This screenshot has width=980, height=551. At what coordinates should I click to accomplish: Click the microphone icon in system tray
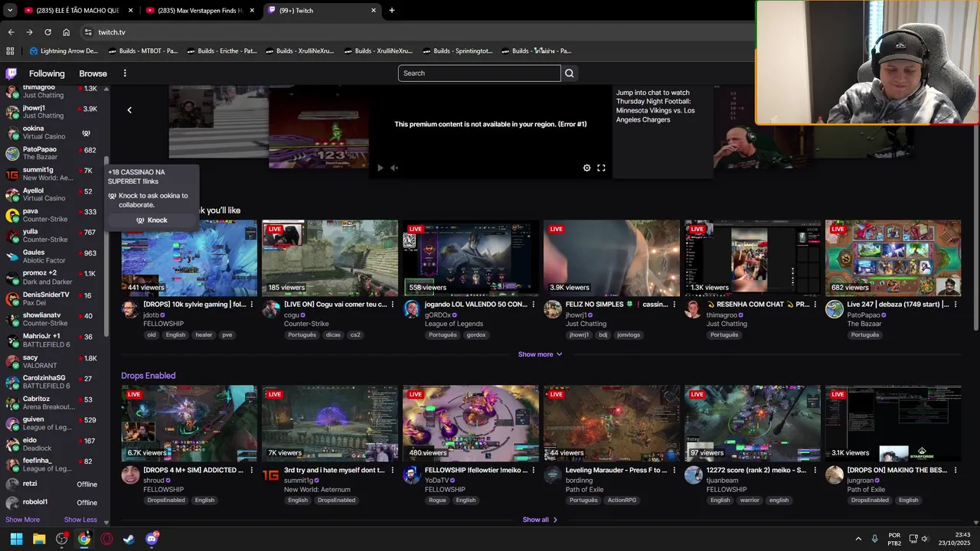tap(874, 539)
